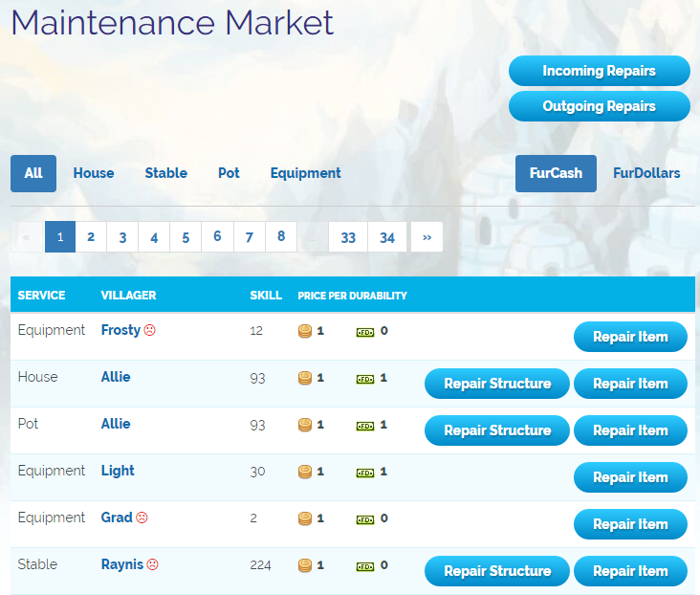Image resolution: width=700 pixels, height=595 pixels.
Task: Sort table by the Skill column header
Action: [x=266, y=296]
